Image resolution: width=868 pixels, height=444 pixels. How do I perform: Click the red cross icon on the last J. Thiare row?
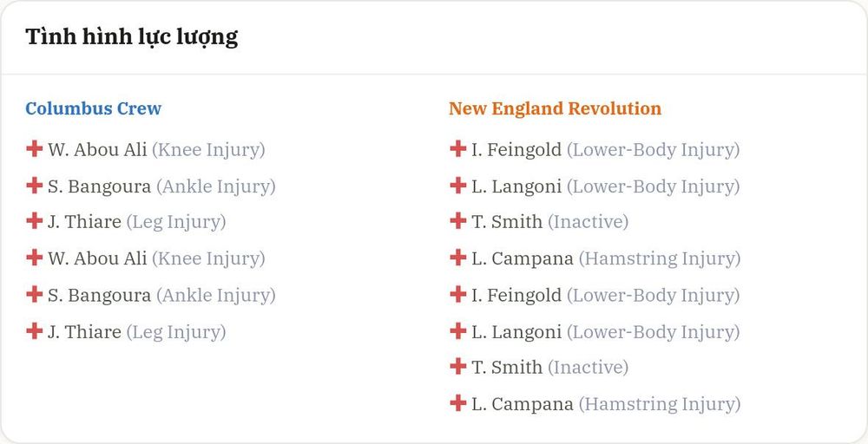35,331
